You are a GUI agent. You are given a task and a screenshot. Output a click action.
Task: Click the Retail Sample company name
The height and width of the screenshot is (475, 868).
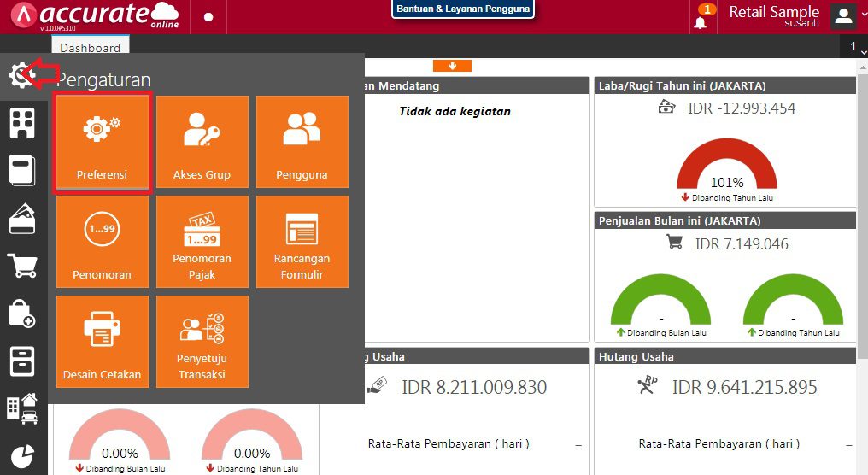click(774, 11)
